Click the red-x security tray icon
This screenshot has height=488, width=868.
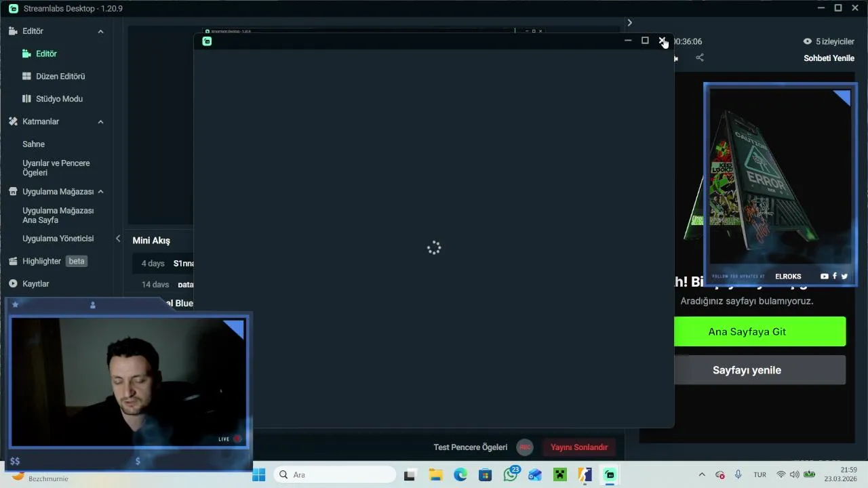(720, 475)
